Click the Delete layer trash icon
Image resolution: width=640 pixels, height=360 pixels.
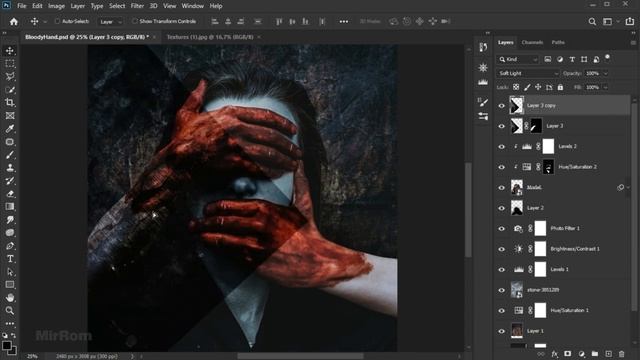click(x=622, y=354)
